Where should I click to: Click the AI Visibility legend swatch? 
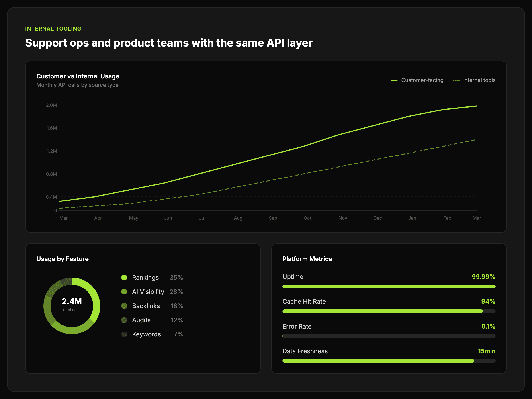coord(124,292)
